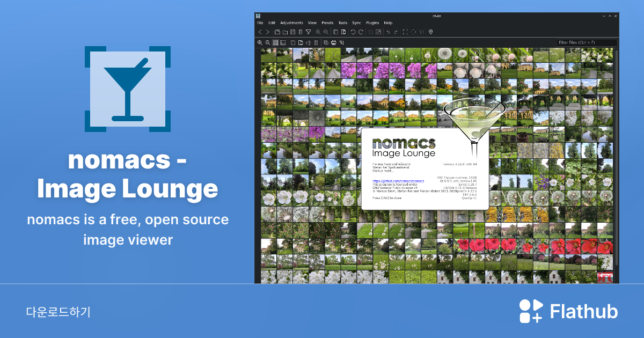The width and height of the screenshot is (644, 338).
Task: Open the GPS location pin tool
Action: coord(430,32)
